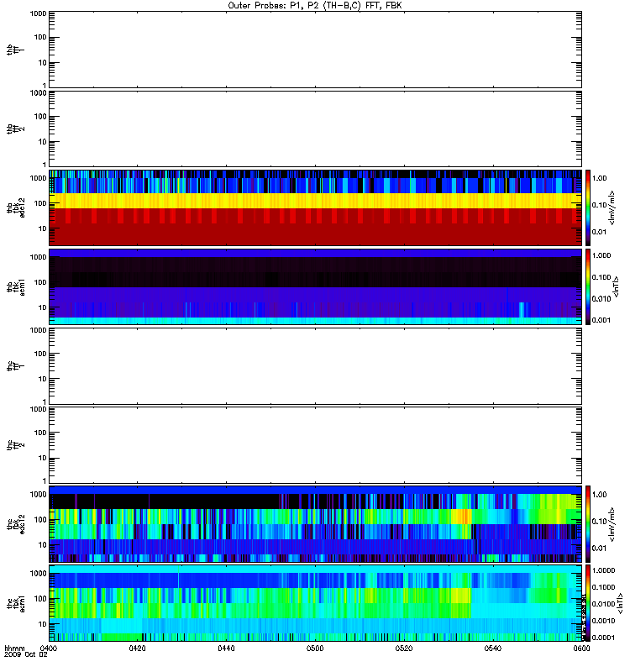
Task: Click the empty thc fff 1 panel
Action: click(315, 365)
